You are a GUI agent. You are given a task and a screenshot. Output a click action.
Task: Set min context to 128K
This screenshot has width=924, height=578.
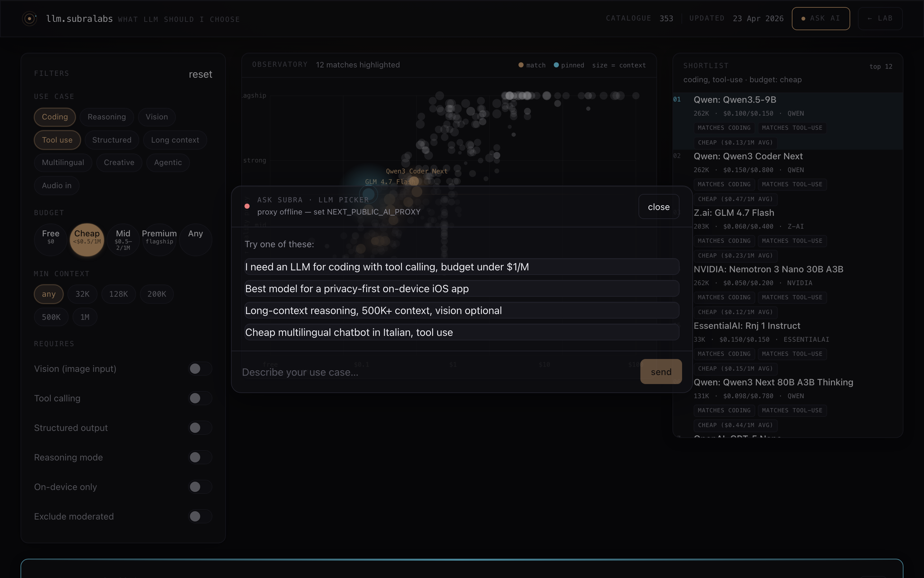(118, 294)
